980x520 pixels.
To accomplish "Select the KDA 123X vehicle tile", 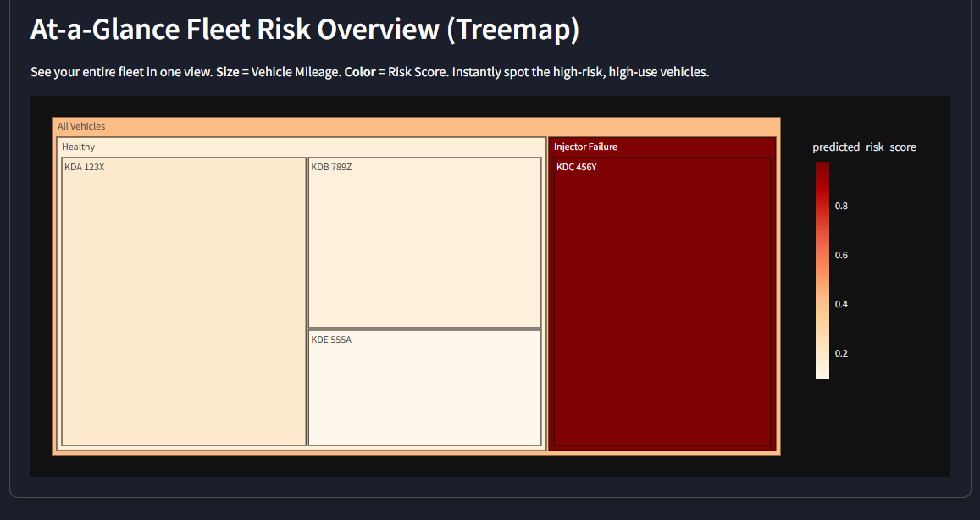I will coord(184,301).
